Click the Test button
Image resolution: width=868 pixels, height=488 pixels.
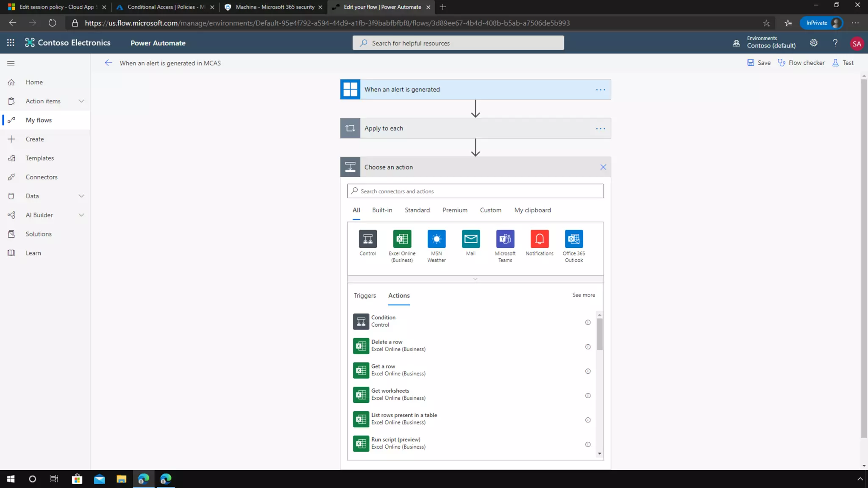[x=843, y=63]
